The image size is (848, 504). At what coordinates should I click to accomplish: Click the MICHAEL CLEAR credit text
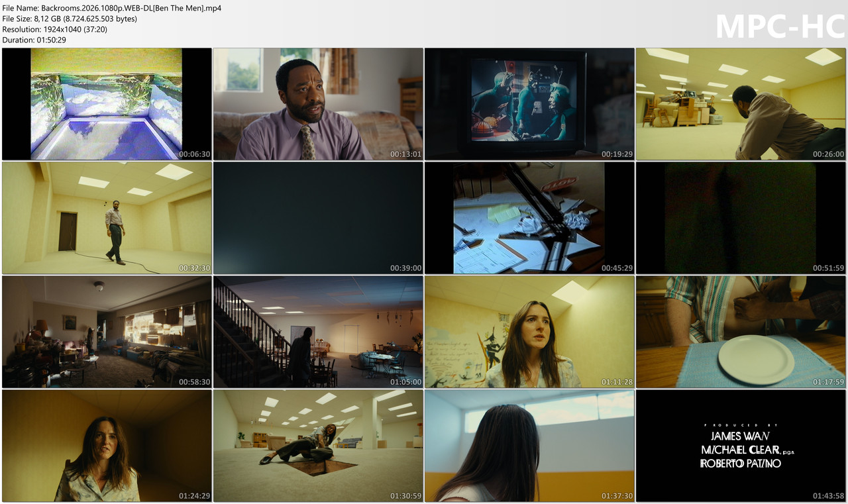point(741,450)
